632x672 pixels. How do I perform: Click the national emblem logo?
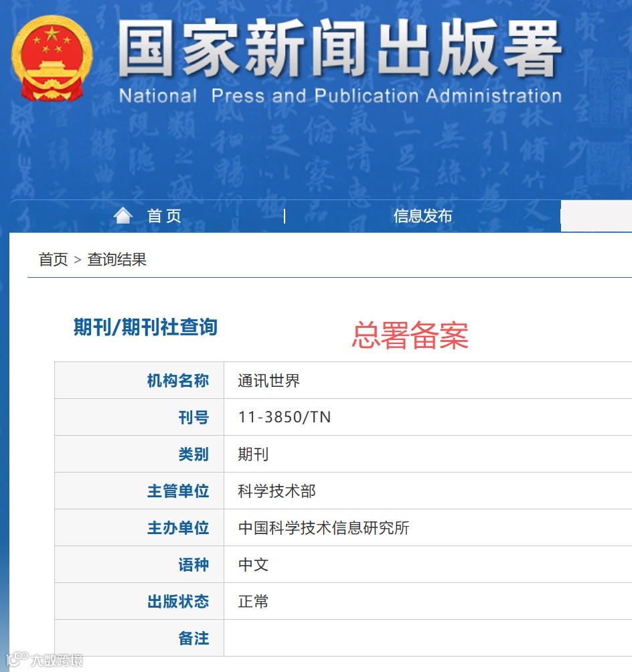click(52, 58)
